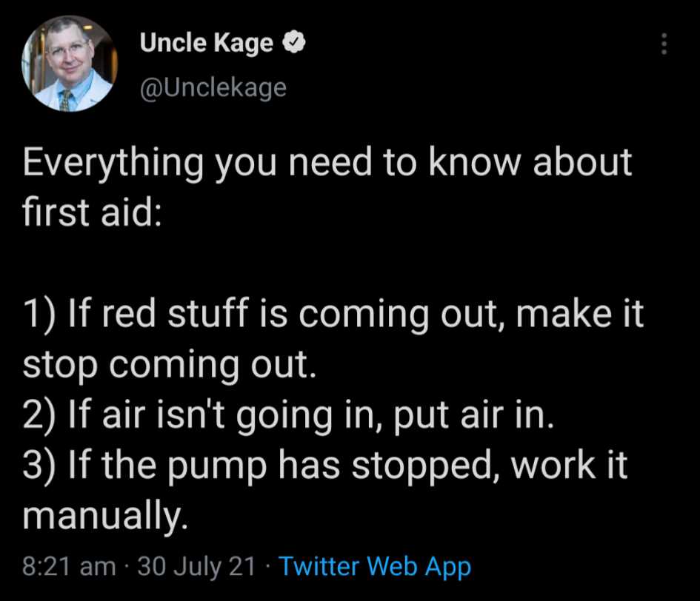Click the words "put air in."
This screenshot has width=700, height=601.
click(x=473, y=416)
